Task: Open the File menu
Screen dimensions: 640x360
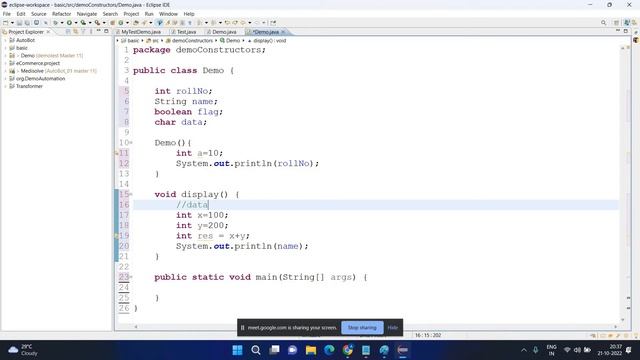Action: [x=7, y=14]
